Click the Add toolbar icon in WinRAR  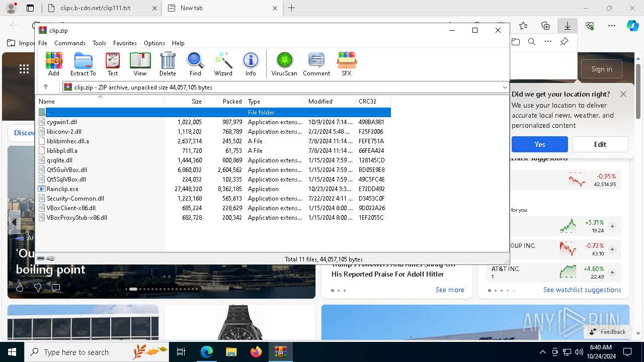click(54, 64)
